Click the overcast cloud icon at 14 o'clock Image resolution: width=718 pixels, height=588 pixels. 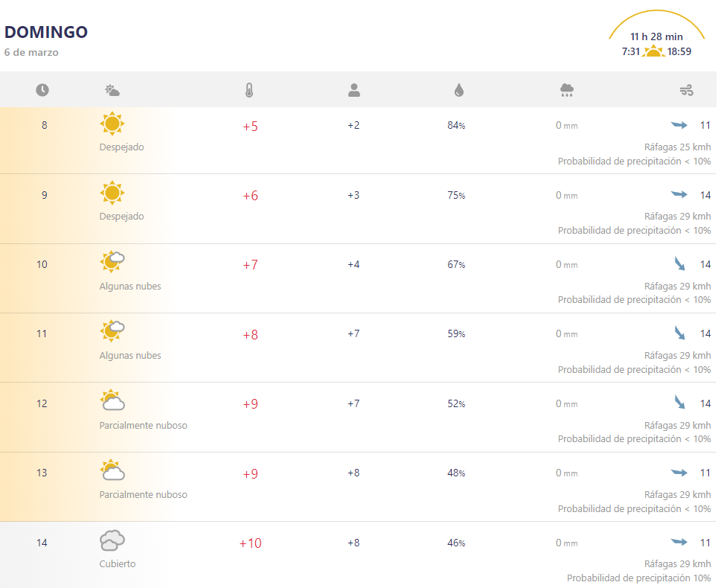tap(112, 540)
